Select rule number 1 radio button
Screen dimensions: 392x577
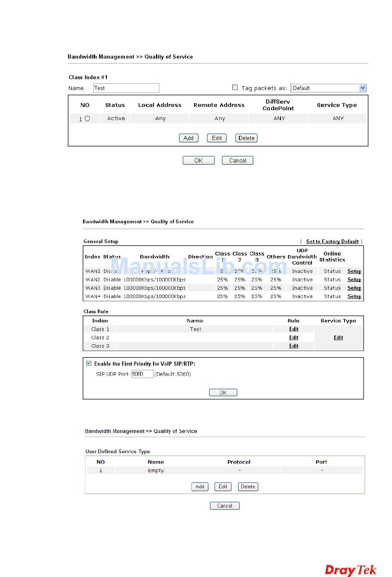click(87, 118)
